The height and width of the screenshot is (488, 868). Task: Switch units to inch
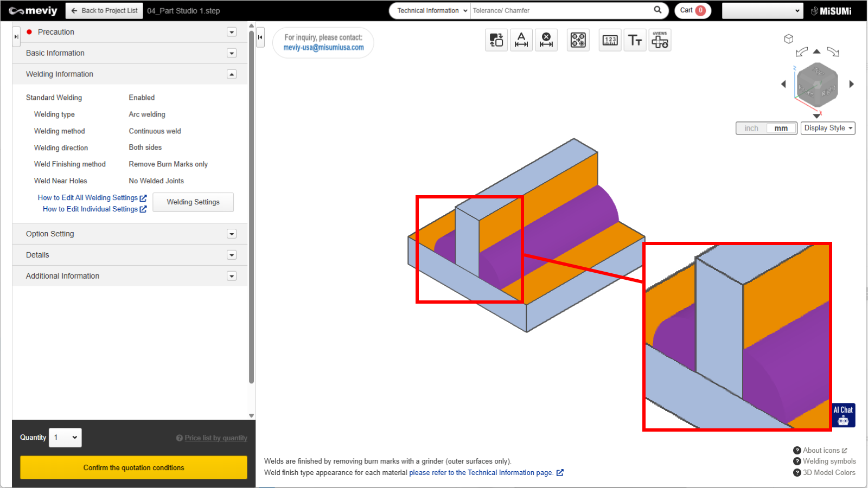pyautogui.click(x=751, y=128)
